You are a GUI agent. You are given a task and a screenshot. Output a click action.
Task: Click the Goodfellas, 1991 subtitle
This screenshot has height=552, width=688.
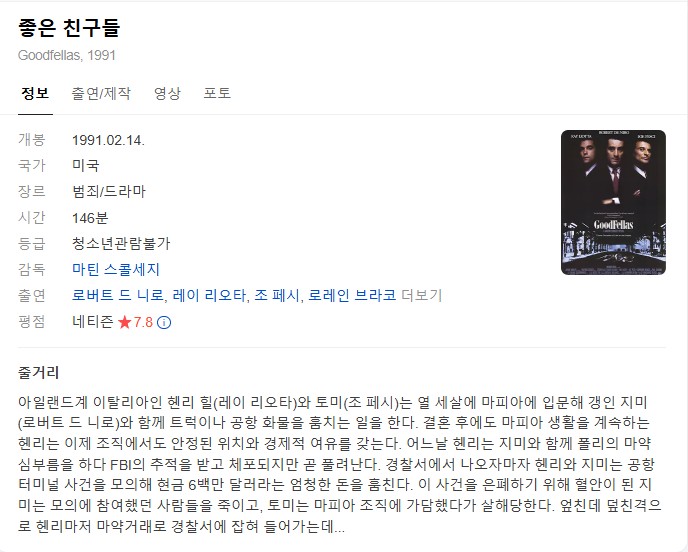point(67,55)
